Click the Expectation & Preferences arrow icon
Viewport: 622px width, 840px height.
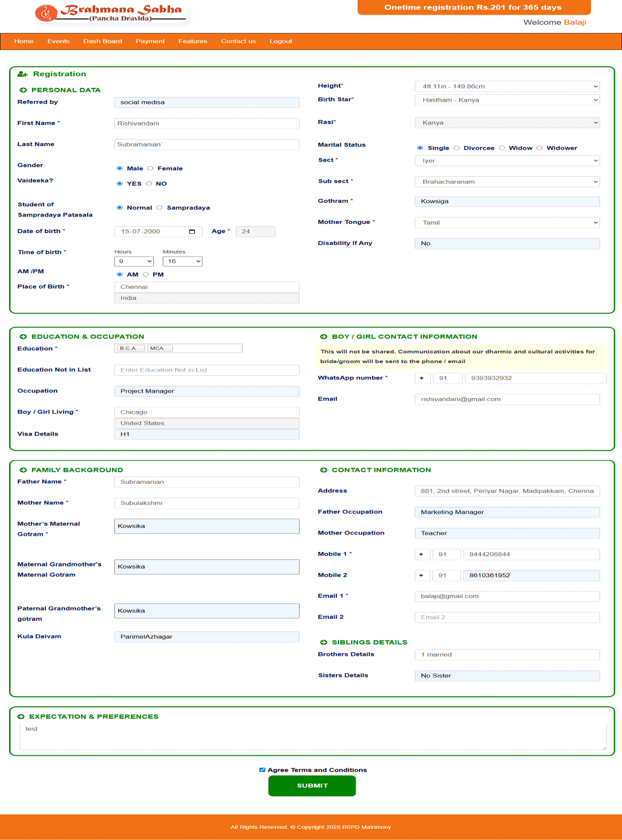click(21, 716)
